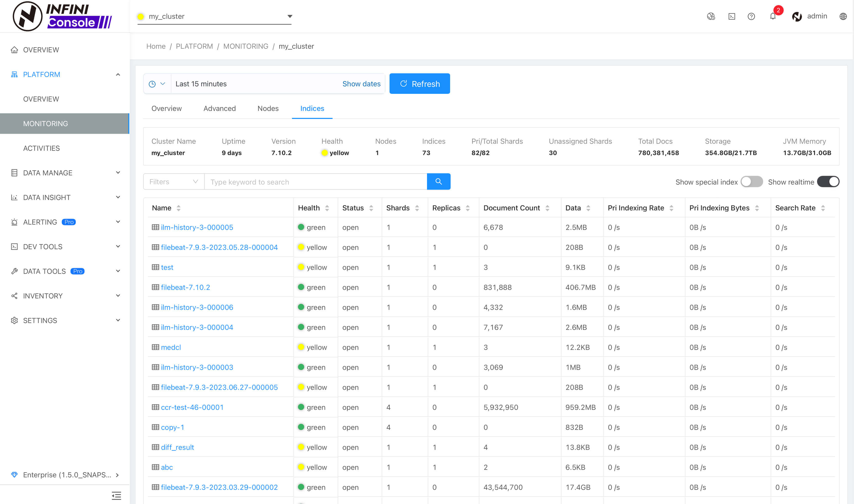Collapse sidebar using bottom menu fold icon
This screenshot has width=854, height=504.
pos(116,496)
